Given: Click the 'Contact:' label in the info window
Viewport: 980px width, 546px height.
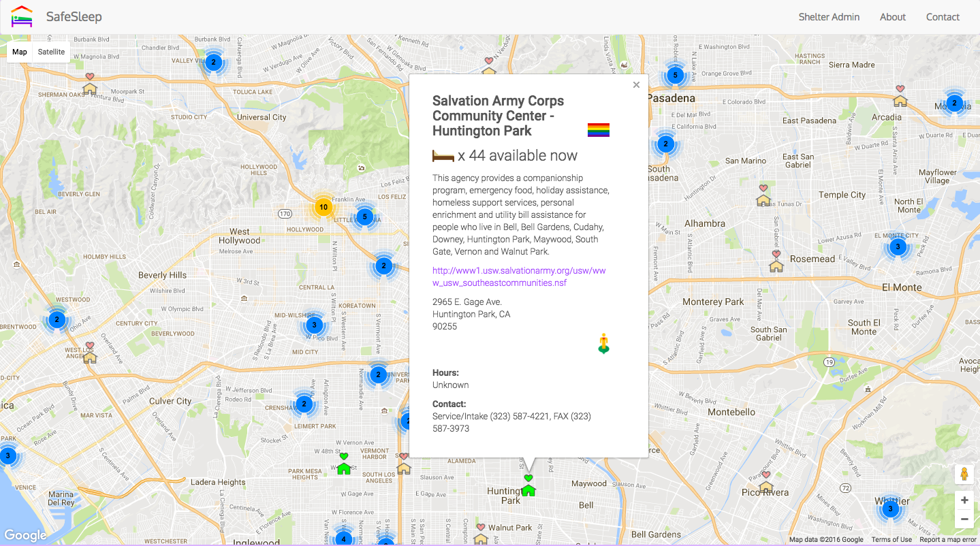Looking at the screenshot, I should click(449, 404).
